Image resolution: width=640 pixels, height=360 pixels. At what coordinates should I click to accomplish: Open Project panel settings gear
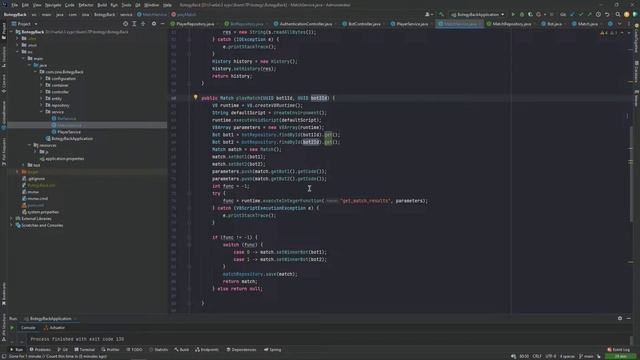153,24
